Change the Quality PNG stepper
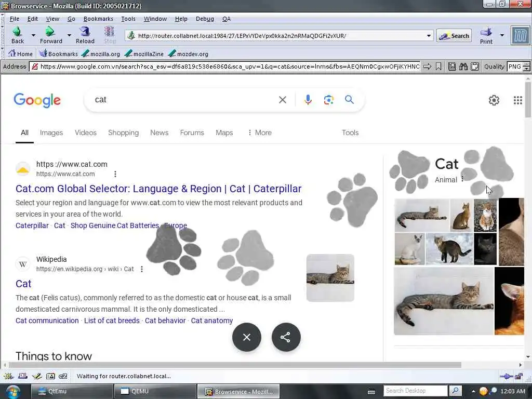The height and width of the screenshot is (399, 532). (526, 66)
